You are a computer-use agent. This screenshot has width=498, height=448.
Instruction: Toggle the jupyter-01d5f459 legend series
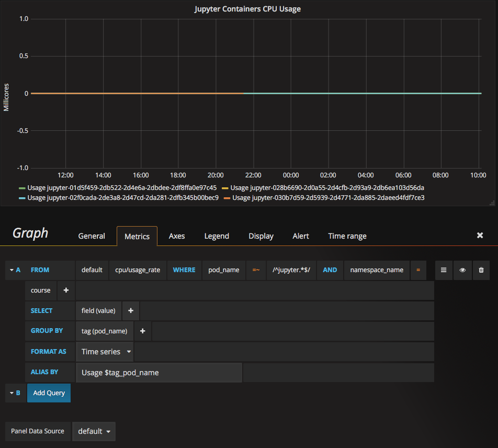point(122,188)
